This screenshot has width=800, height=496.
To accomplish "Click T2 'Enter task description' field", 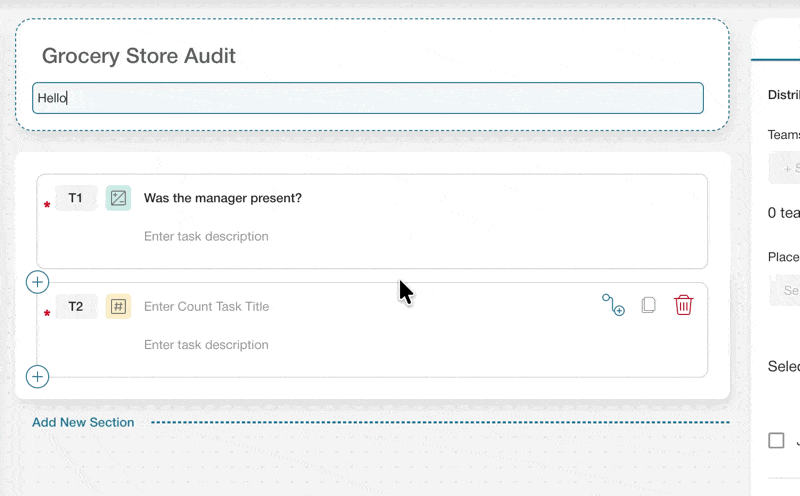I will click(x=206, y=345).
